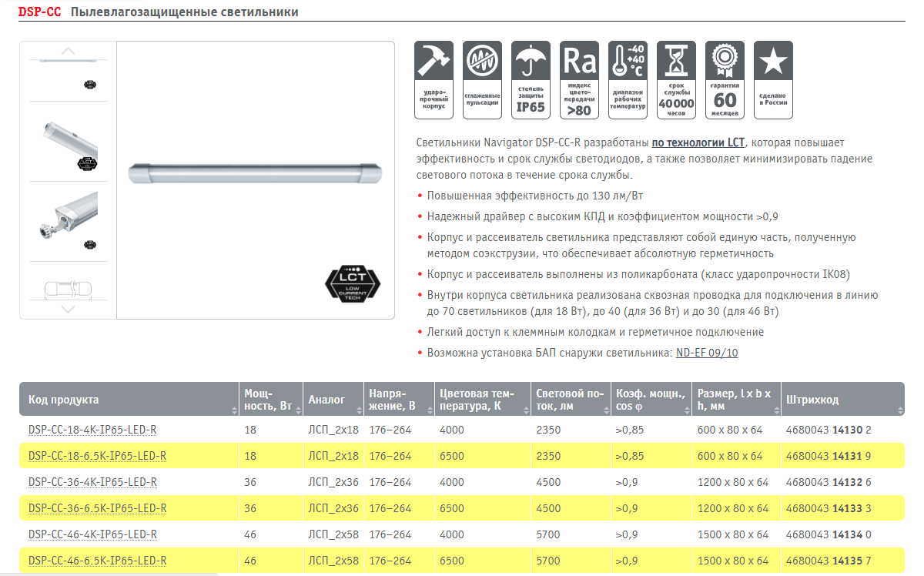Click the DSP-CC series heading
This screenshot has height=576, width=924.
39,12
